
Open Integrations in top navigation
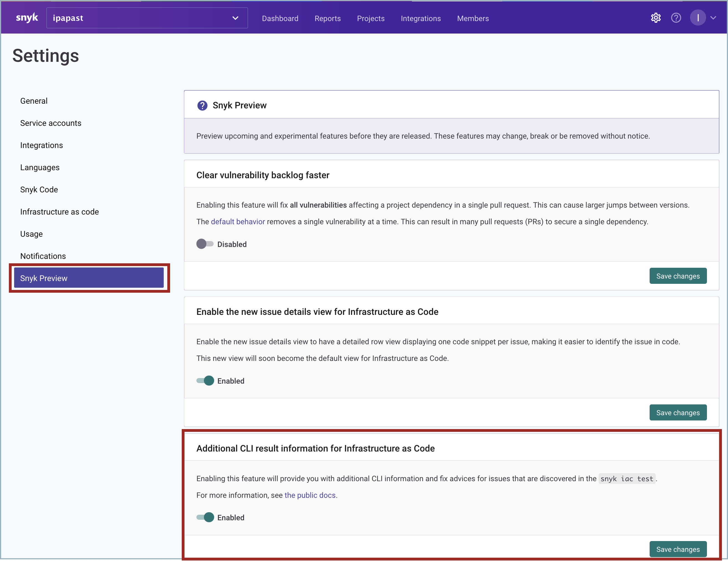click(x=421, y=18)
